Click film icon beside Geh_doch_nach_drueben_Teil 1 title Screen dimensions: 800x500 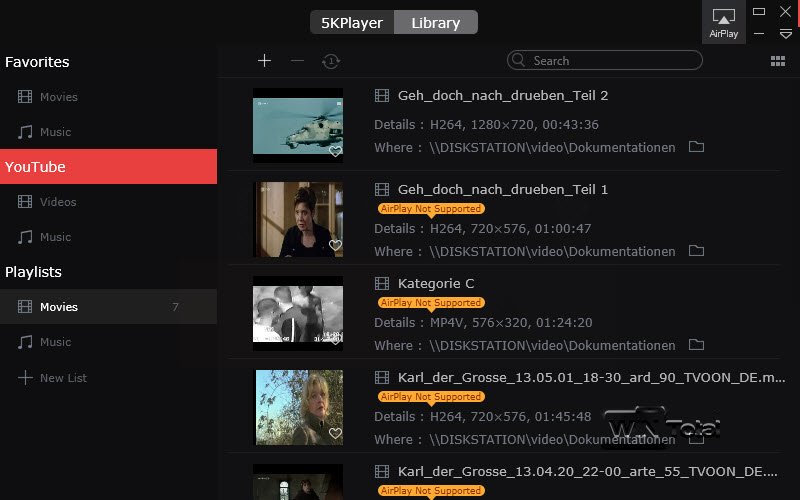pyautogui.click(x=382, y=189)
